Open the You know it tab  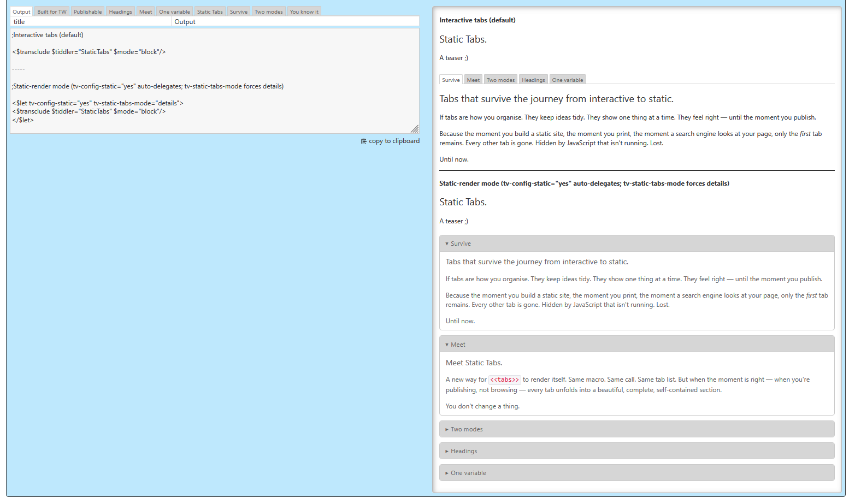coord(304,11)
